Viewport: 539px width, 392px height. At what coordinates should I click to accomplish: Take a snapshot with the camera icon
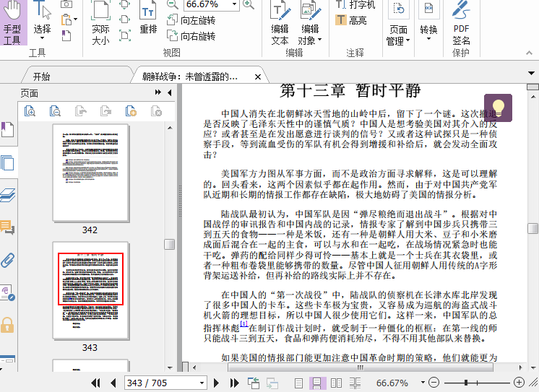tap(66, 4)
